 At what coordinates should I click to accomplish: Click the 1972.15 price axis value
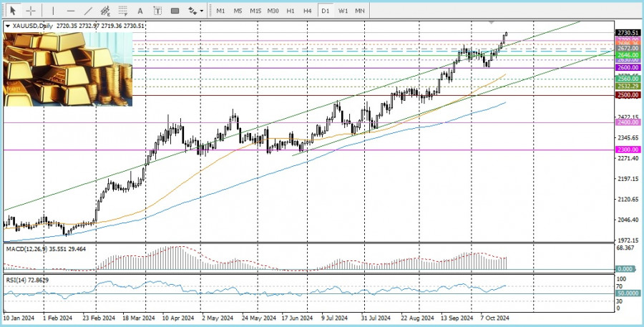628,240
